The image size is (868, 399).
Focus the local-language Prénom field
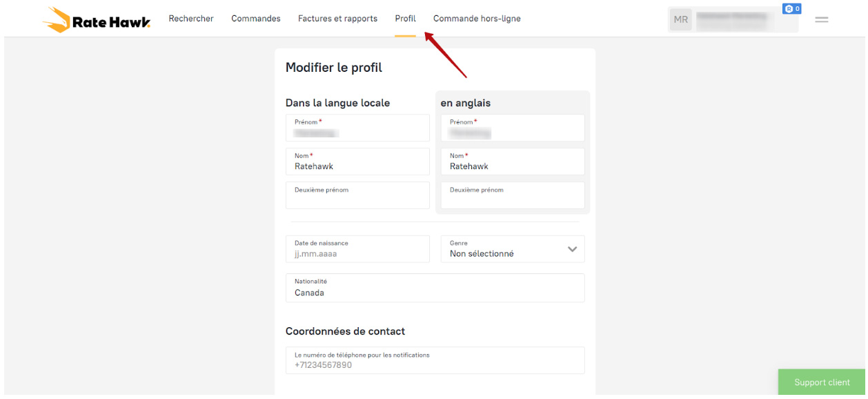click(357, 128)
